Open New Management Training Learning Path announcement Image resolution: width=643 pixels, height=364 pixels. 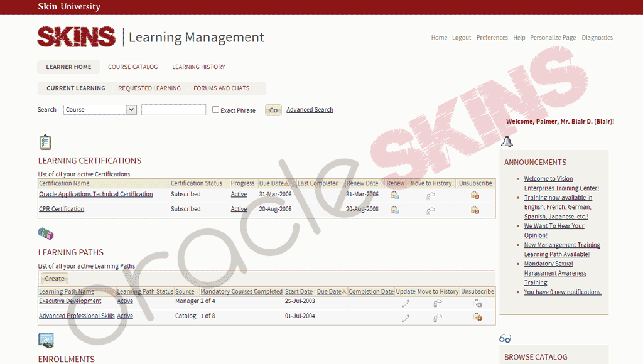pos(562,249)
